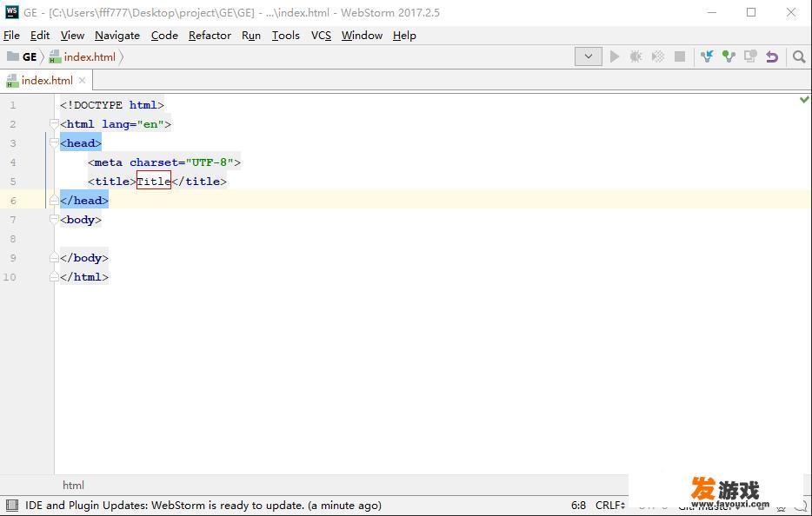Click GE in the navigation breadcrumb
Image resolution: width=812 pixels, height=516 pixels.
[x=30, y=56]
